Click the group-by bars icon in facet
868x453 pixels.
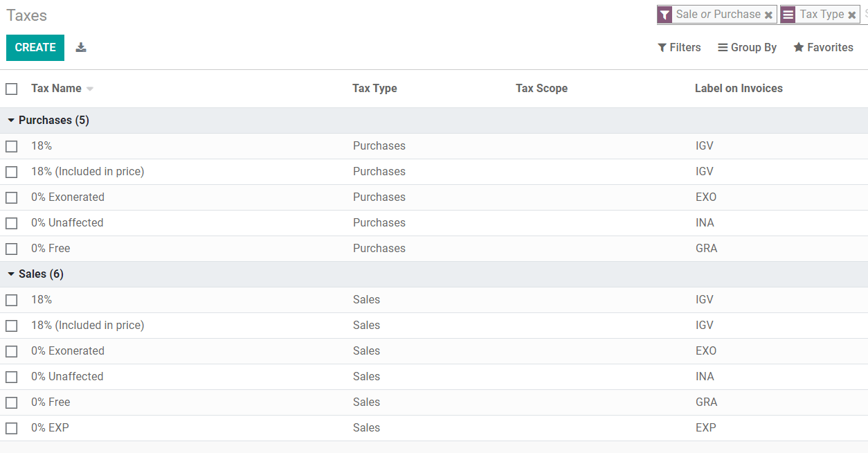click(788, 15)
